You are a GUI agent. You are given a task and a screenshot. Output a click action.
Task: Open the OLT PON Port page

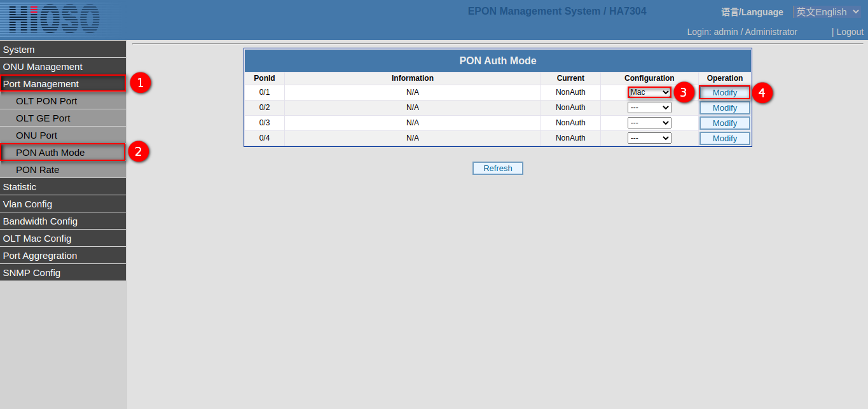[x=62, y=101]
